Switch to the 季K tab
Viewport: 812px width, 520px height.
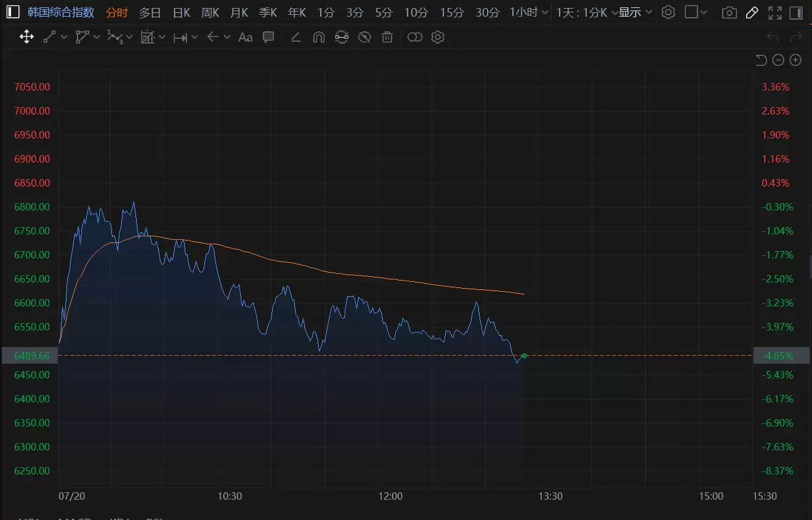point(268,12)
